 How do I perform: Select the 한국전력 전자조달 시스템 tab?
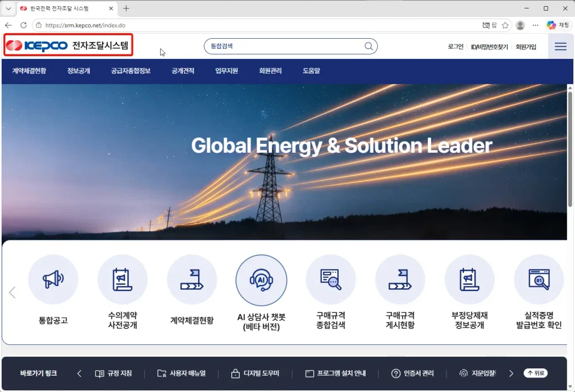67,8
